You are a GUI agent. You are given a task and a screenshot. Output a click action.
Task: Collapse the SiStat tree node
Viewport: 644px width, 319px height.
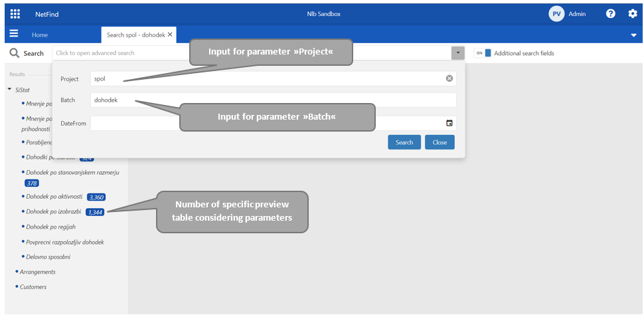pos(9,89)
